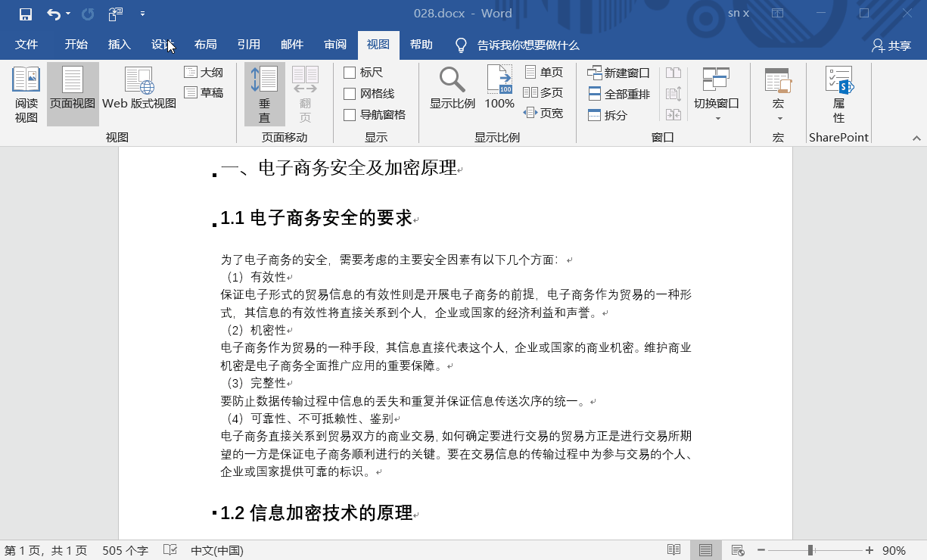927x560 pixels.
Task: Switch to the 审阅 tab
Action: click(334, 45)
